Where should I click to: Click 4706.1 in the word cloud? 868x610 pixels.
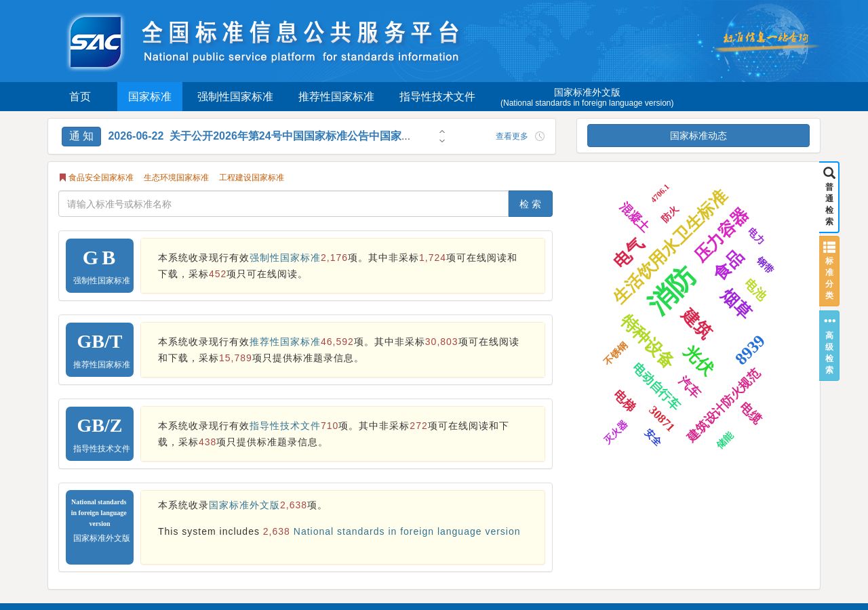[660, 193]
